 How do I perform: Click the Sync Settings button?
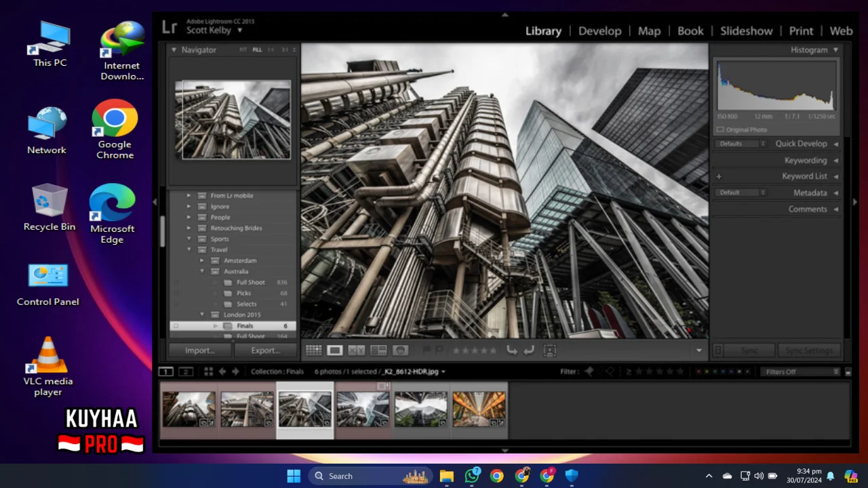coord(809,350)
